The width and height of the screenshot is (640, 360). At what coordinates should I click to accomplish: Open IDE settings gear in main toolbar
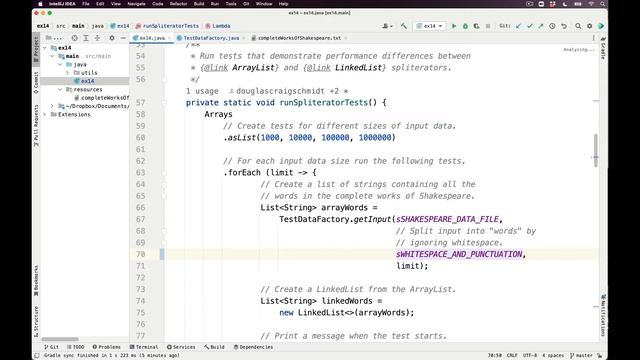[589, 26]
